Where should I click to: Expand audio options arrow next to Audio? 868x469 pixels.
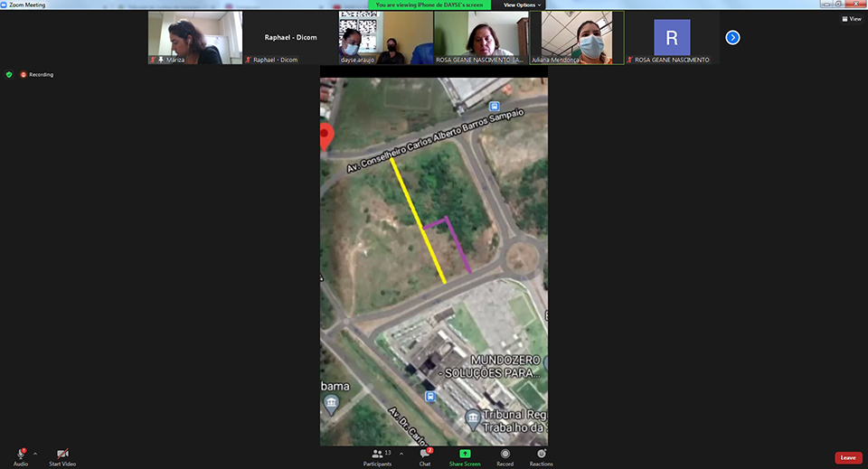click(x=35, y=454)
